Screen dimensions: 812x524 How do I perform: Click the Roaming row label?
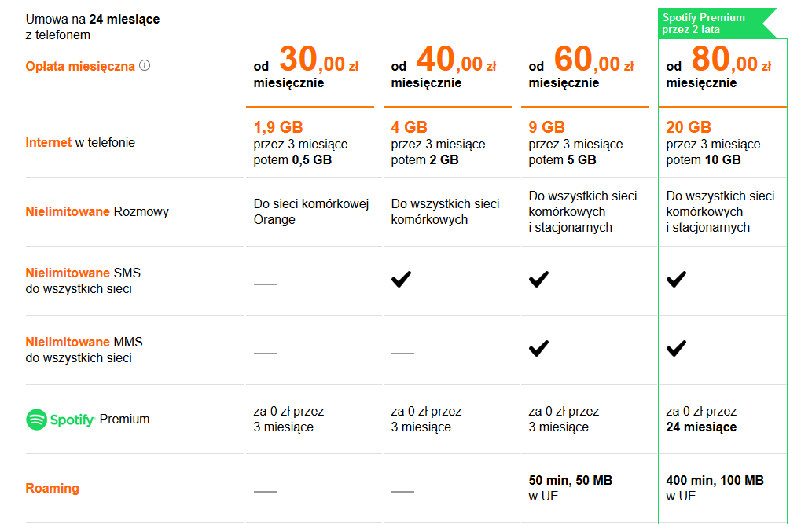click(53, 489)
